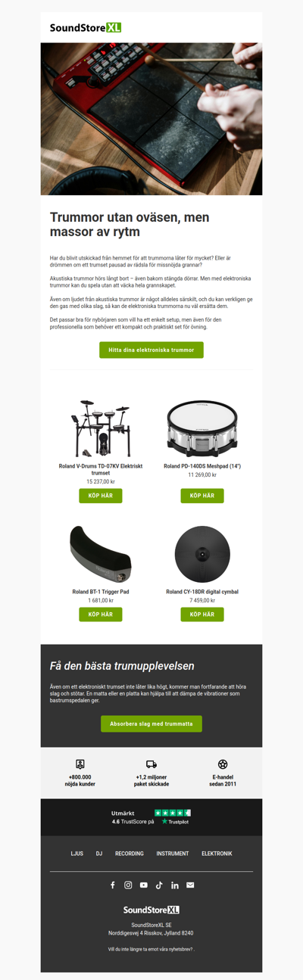Select the RECORDING footer category
Screen dimensions: 303x980
(x=130, y=854)
